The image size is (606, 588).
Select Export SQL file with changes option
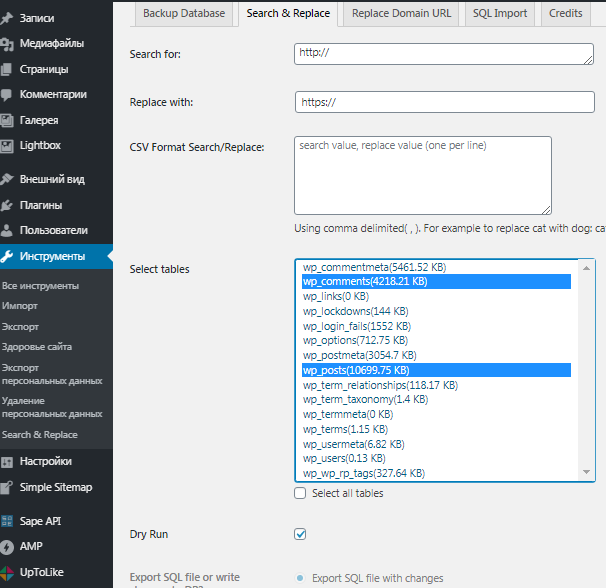tap(300, 578)
